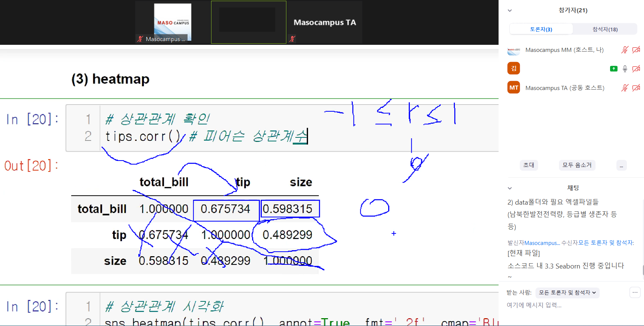The height and width of the screenshot is (326, 644).
Task: Toggle Masocampus TA's muted microphone icon
Action: [x=625, y=88]
